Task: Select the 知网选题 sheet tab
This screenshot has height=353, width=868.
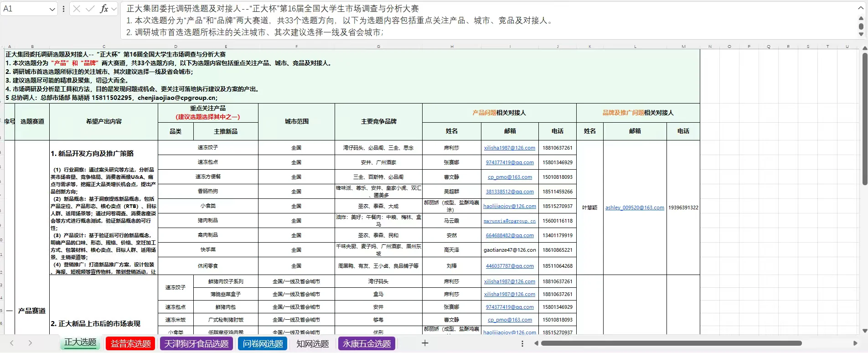Action: tap(313, 343)
